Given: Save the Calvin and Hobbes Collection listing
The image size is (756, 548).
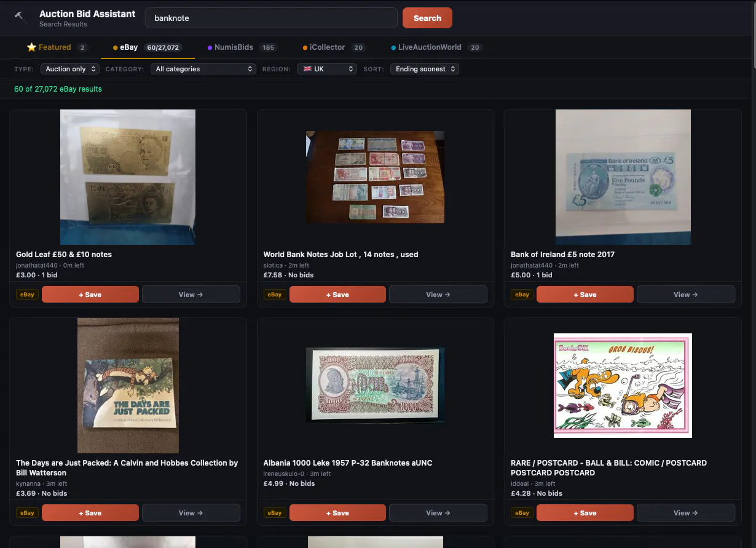Looking at the screenshot, I should coord(90,513).
